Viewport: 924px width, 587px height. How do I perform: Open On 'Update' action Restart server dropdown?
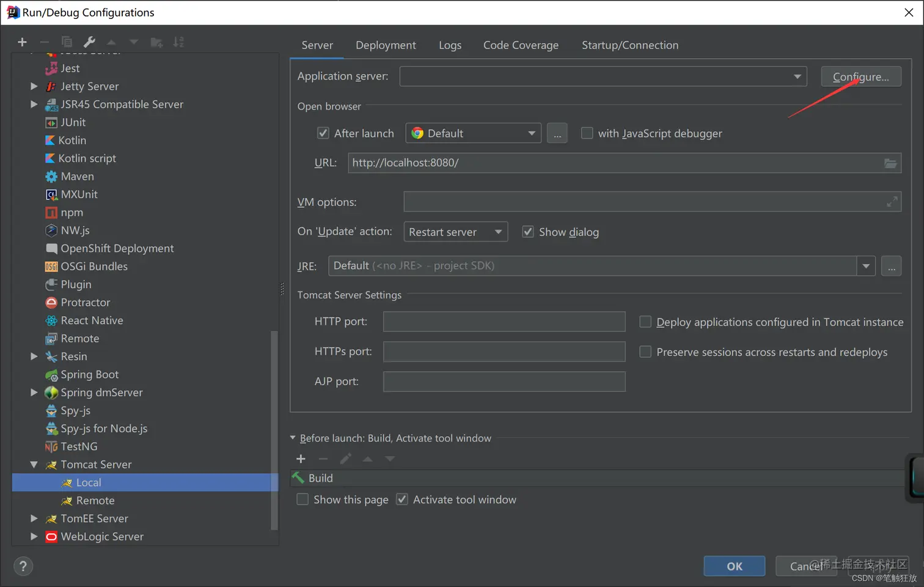click(456, 232)
